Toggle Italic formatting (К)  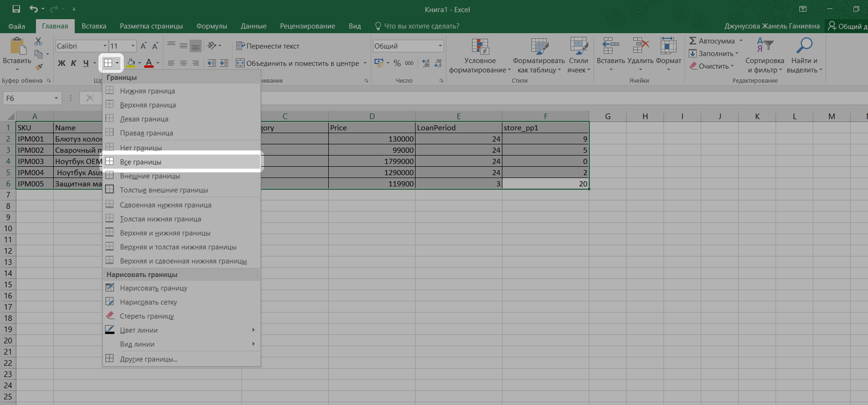pyautogui.click(x=73, y=63)
